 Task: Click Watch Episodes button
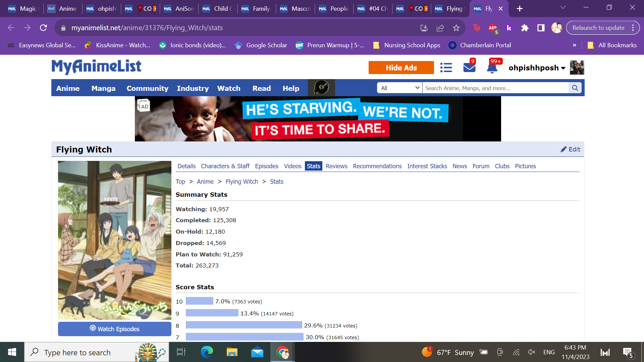[x=114, y=329]
